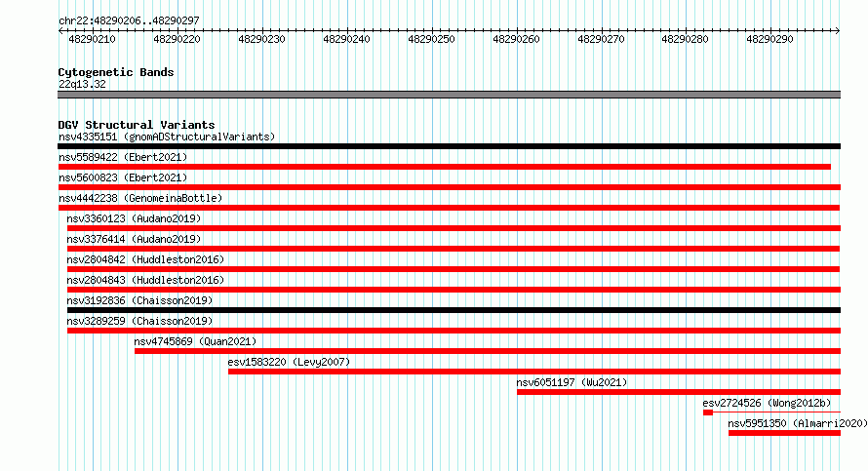Open the nsv5589422 (Ebert2021) label
868x471 pixels.
[x=123, y=157]
